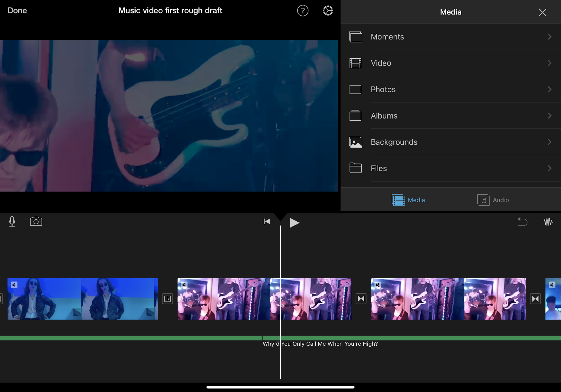Open the transition icon before the last clip
The height and width of the screenshot is (392, 561).
click(x=535, y=299)
